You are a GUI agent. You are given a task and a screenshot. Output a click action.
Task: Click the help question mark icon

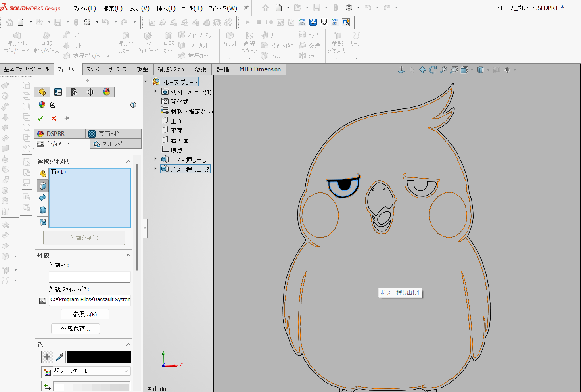pos(133,105)
